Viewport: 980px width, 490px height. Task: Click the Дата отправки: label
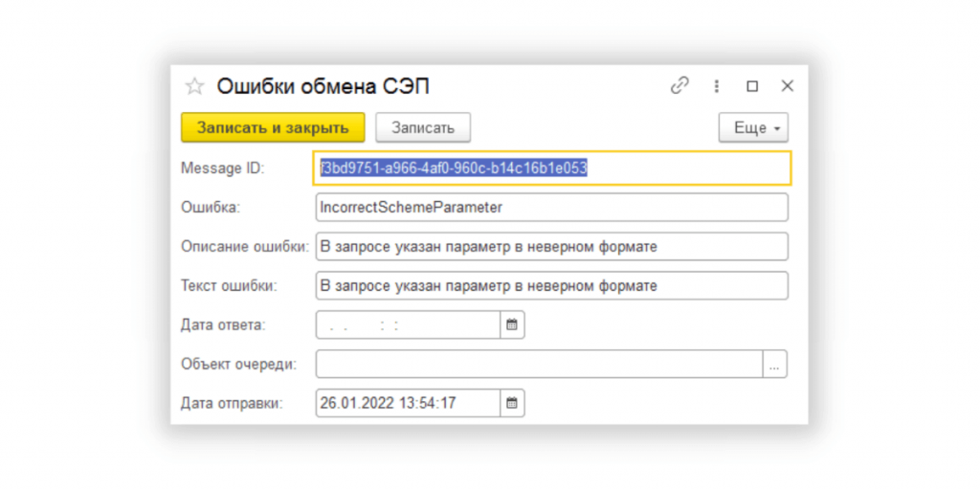(232, 403)
